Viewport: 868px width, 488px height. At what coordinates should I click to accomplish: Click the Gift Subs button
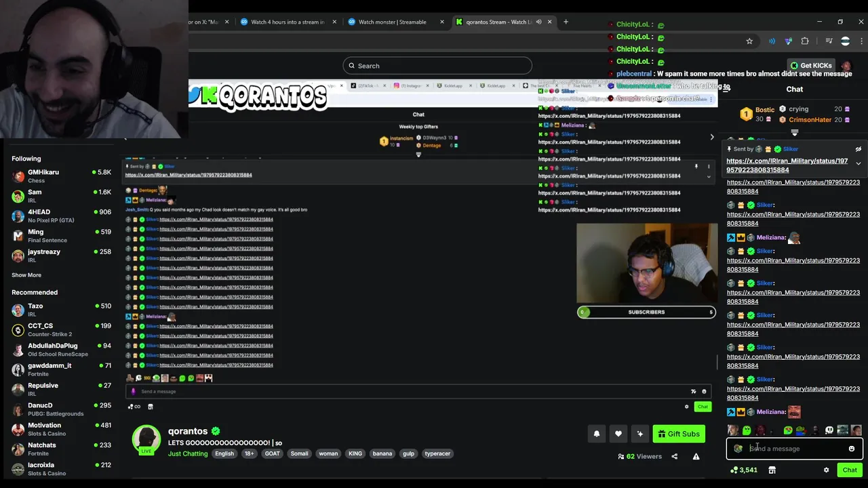click(x=678, y=434)
